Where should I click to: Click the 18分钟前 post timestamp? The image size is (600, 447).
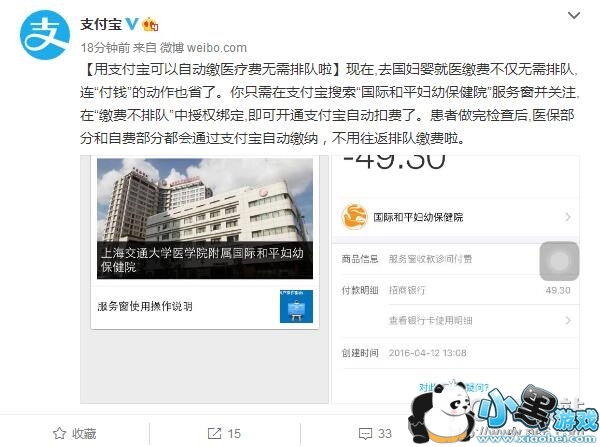tap(105, 48)
